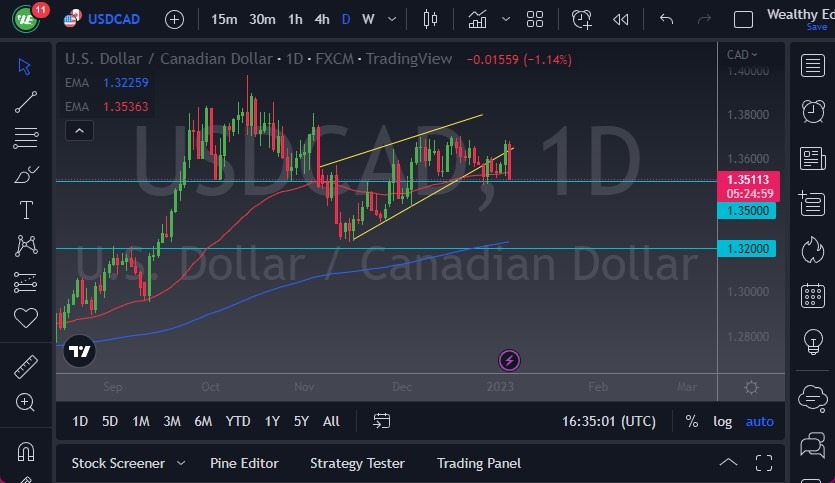Open the go to date picker

click(x=381, y=421)
